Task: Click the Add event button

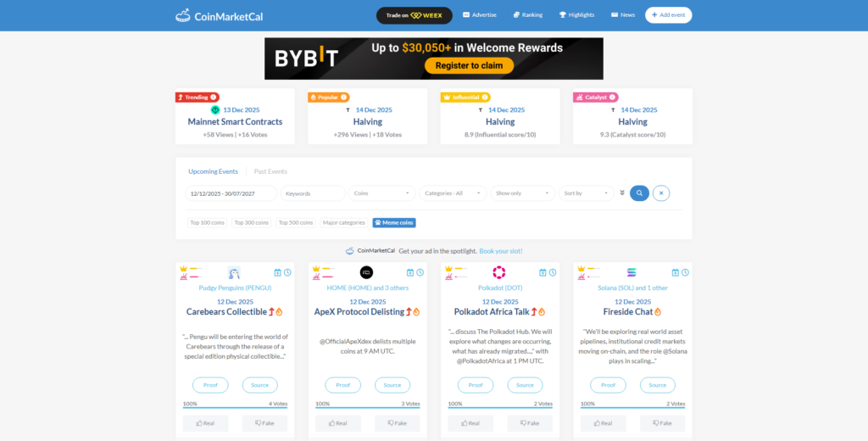Action: (x=668, y=15)
